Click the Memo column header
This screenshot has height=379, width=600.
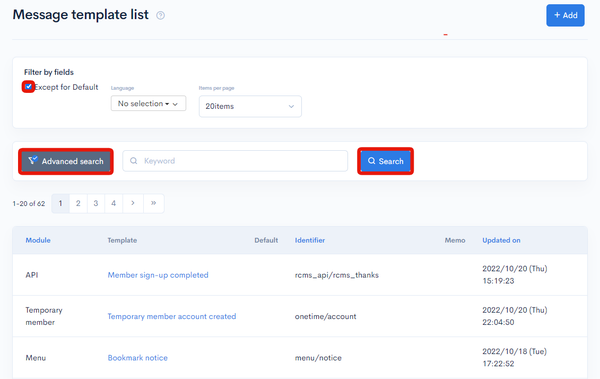click(x=455, y=240)
